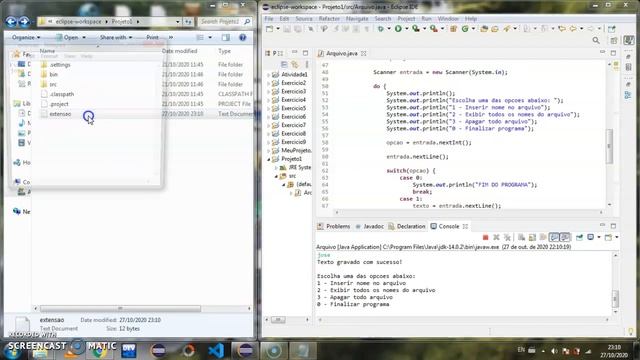Expand Atividade1 project tree node
The width and height of the screenshot is (640, 360).
pos(269,75)
